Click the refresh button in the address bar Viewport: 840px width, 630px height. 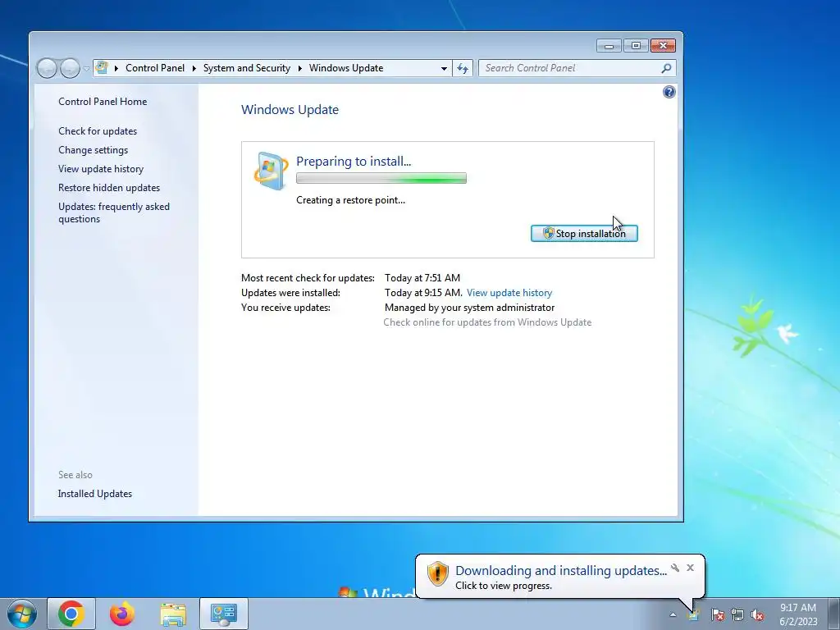[463, 69]
